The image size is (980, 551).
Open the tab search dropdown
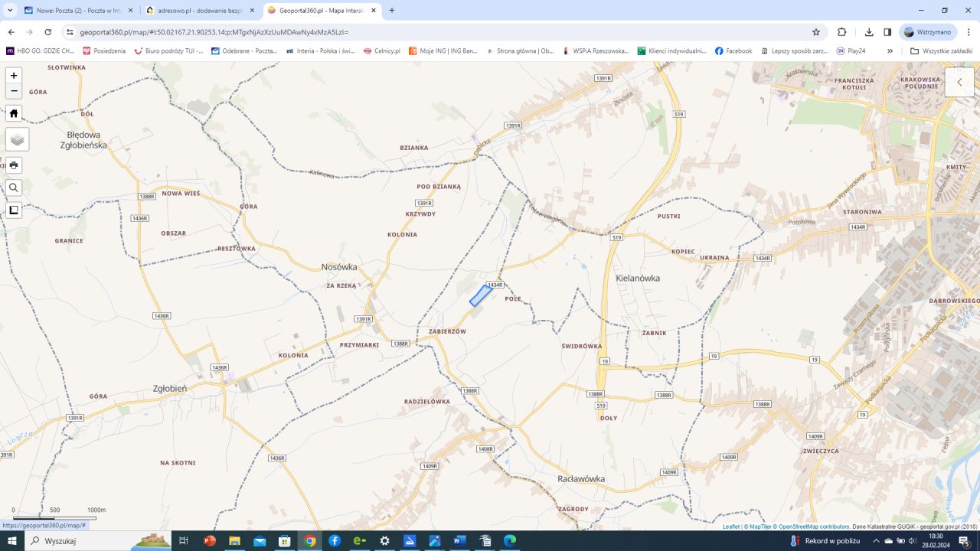click(10, 11)
